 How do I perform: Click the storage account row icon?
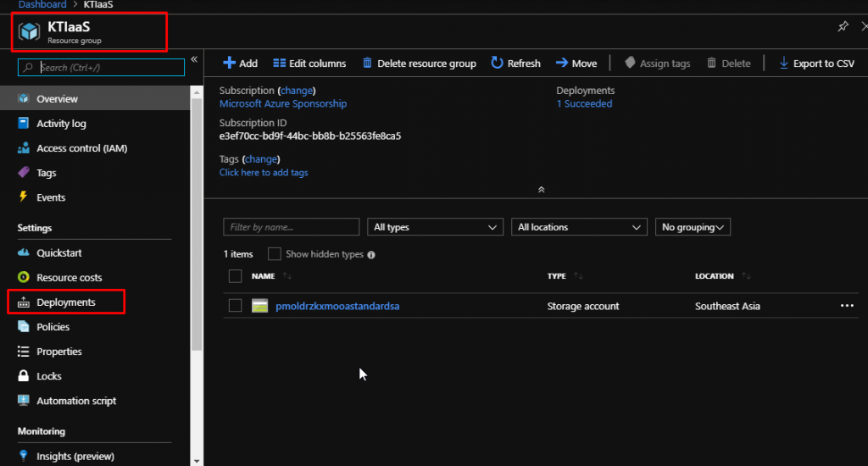coord(259,306)
